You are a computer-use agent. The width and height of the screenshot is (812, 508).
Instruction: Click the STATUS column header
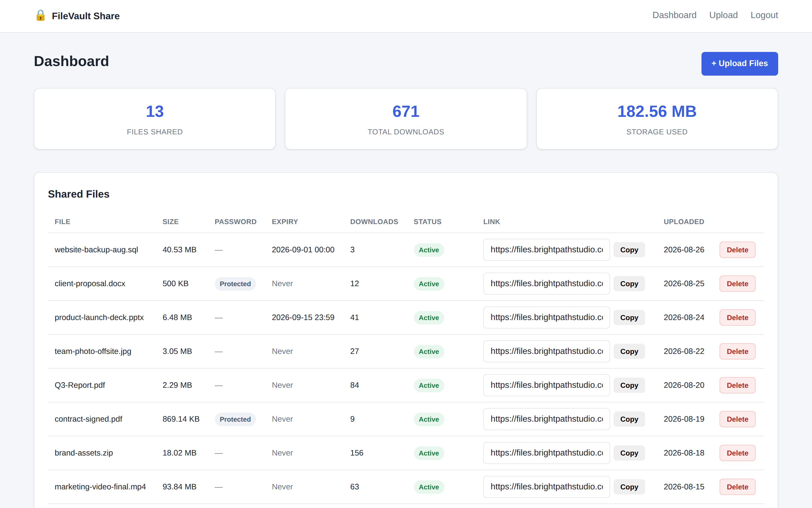427,222
